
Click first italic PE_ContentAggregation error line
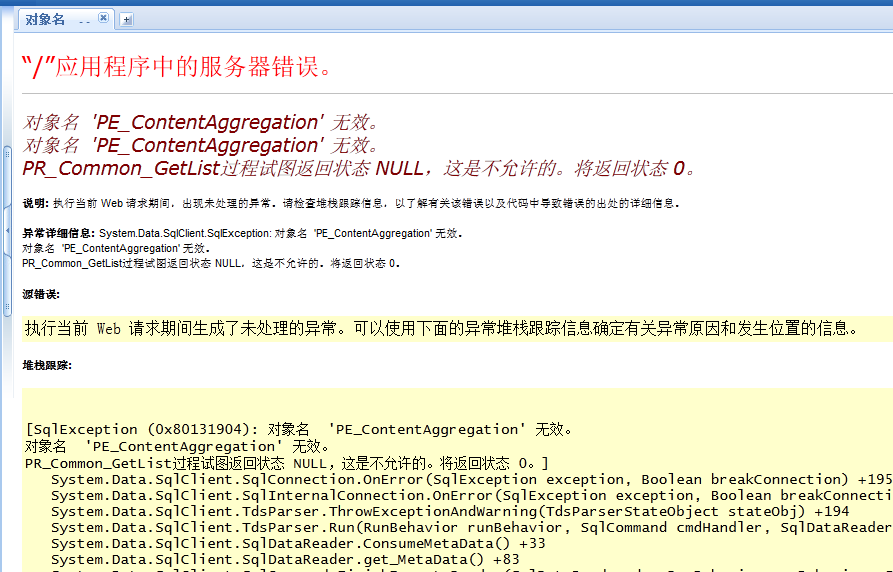tap(201, 123)
